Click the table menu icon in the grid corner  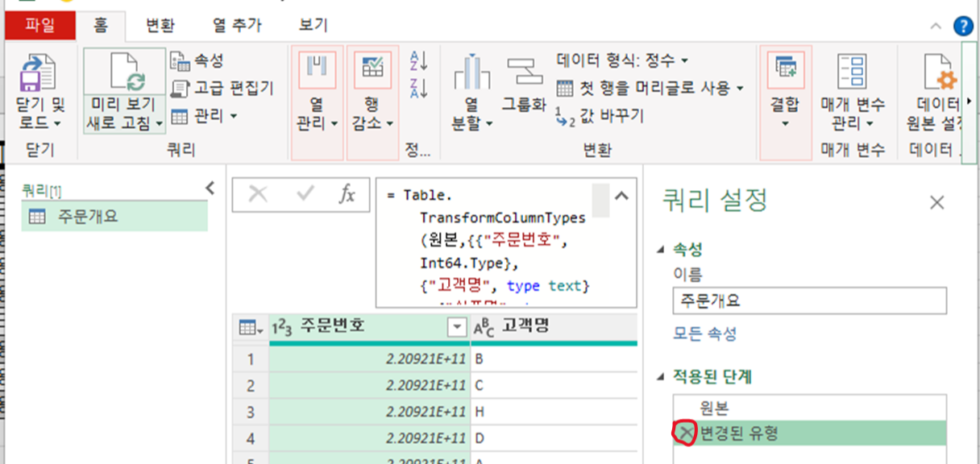tap(251, 327)
